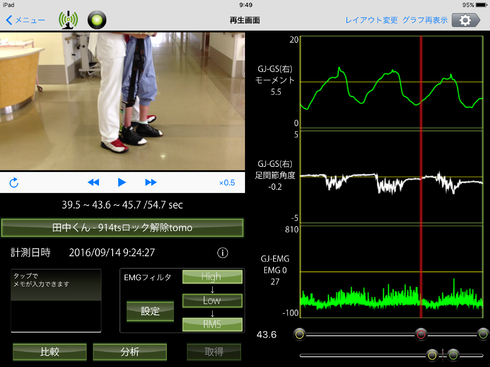Tap the iPad battery indicator

coord(482,5)
